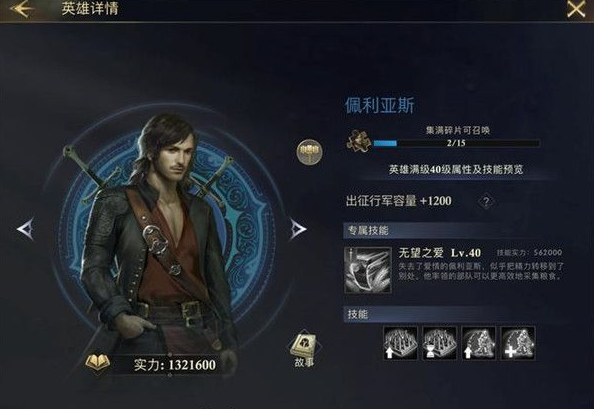
Task: Select the fourth soldier plus skill icon
Action: (518, 343)
